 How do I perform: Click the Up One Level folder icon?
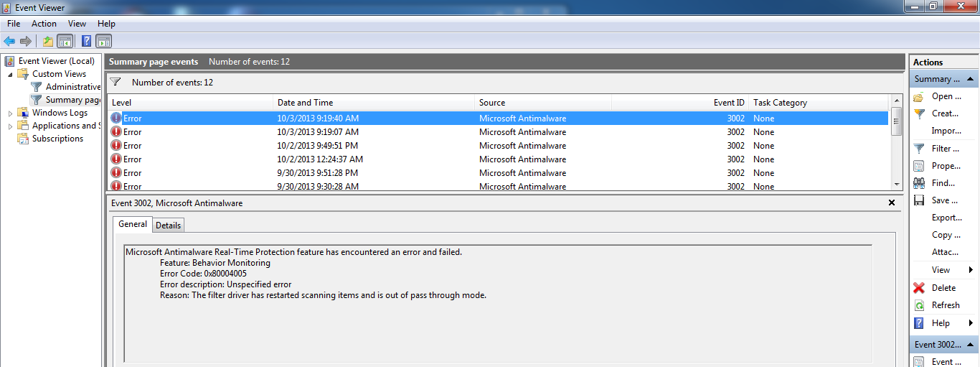(x=48, y=41)
